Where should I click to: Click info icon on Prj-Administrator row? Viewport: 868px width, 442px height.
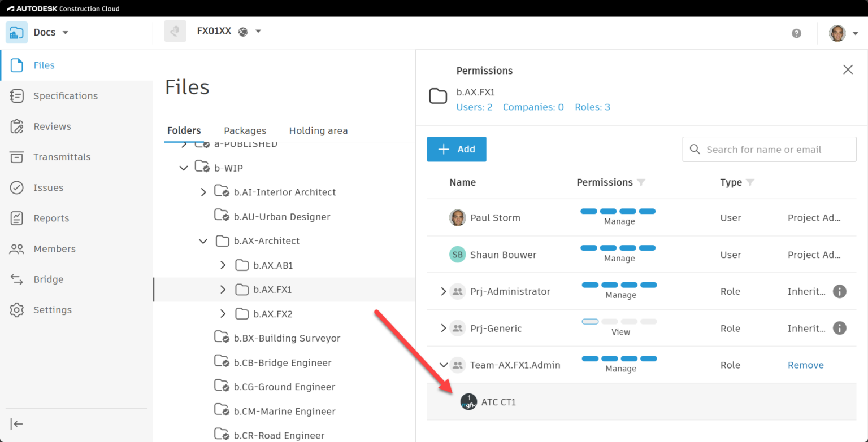840,291
